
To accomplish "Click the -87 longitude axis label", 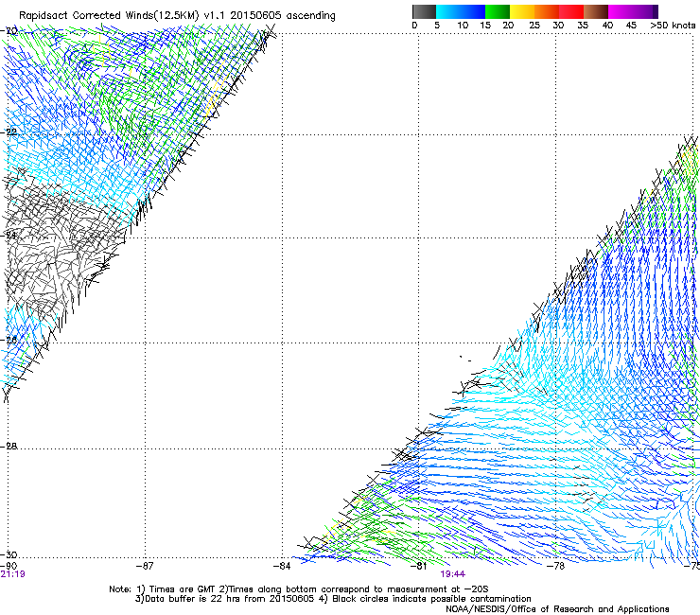I will click(x=145, y=566).
